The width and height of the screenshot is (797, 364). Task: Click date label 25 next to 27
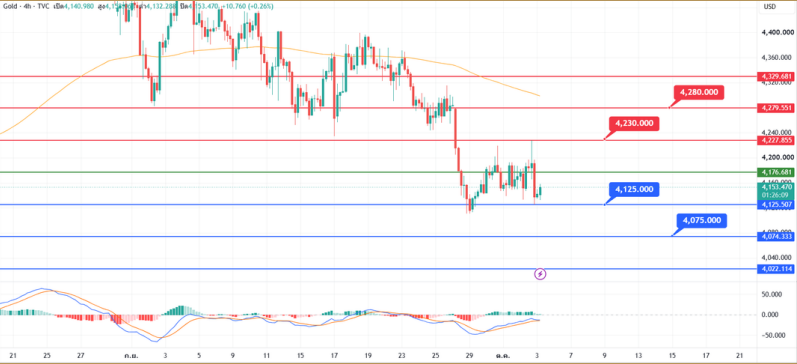[x=46, y=355]
